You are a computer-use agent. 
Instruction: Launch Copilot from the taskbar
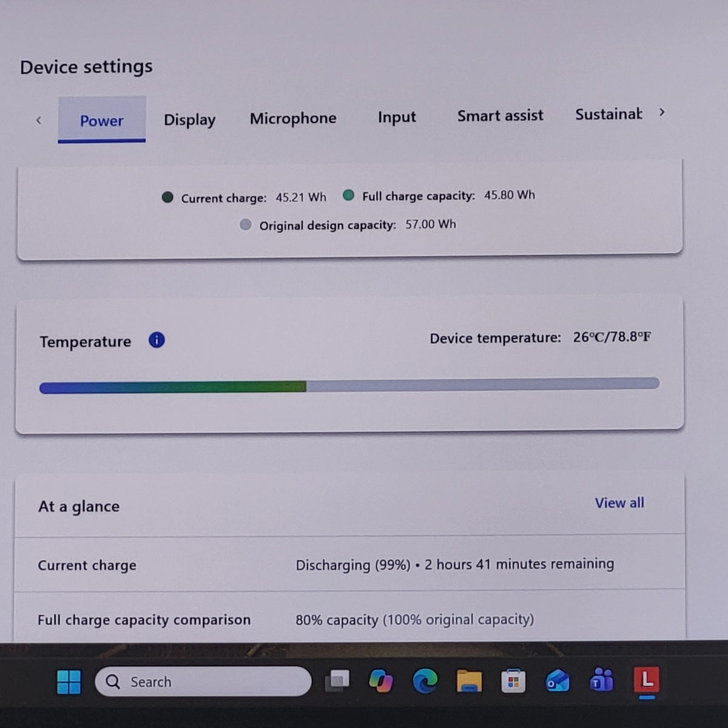coord(380,681)
